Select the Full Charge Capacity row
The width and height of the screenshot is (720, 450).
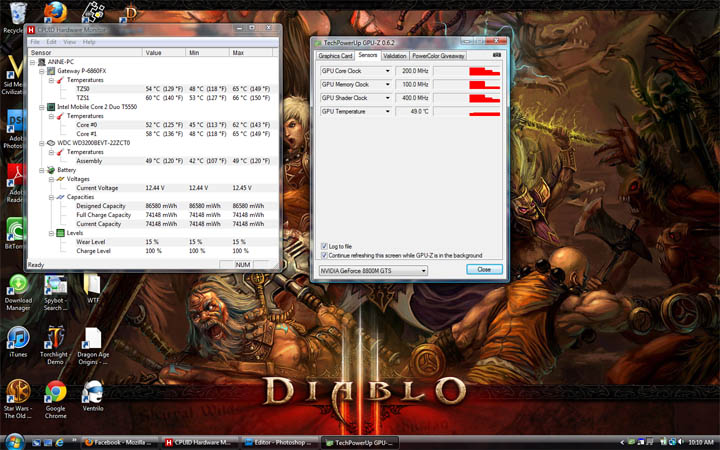(x=153, y=215)
